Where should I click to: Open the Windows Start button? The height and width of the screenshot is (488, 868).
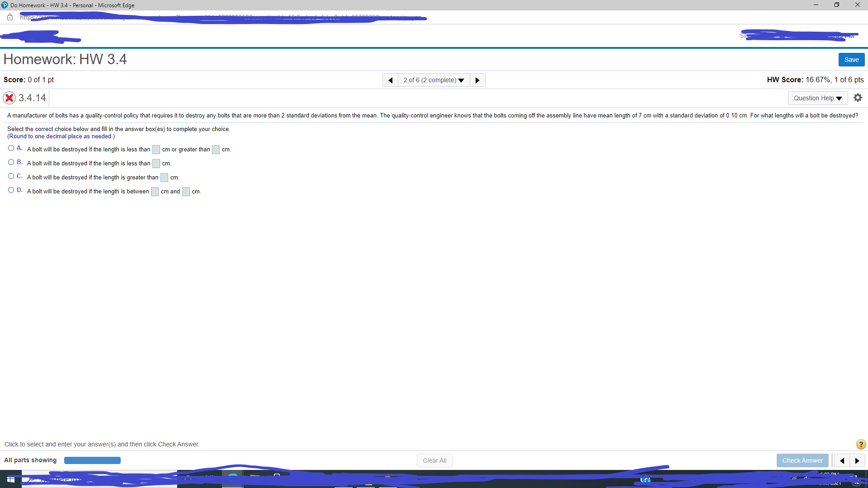coord(10,479)
